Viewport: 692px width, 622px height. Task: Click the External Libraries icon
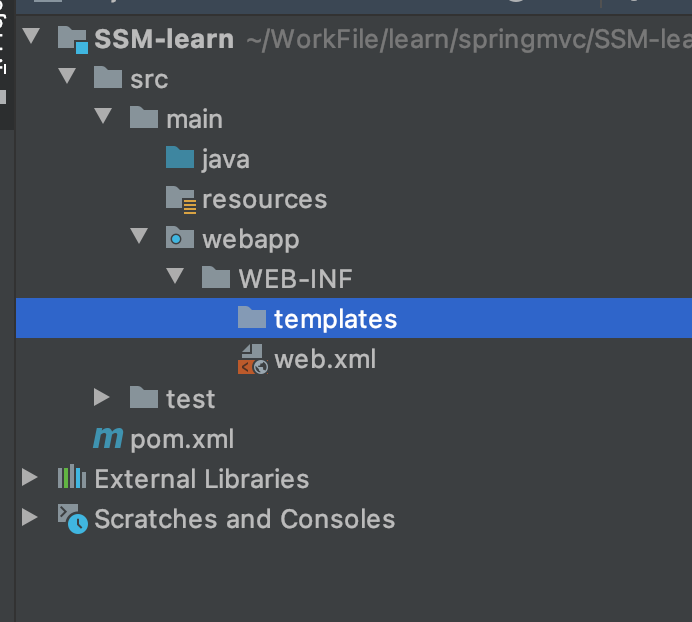coord(72,479)
